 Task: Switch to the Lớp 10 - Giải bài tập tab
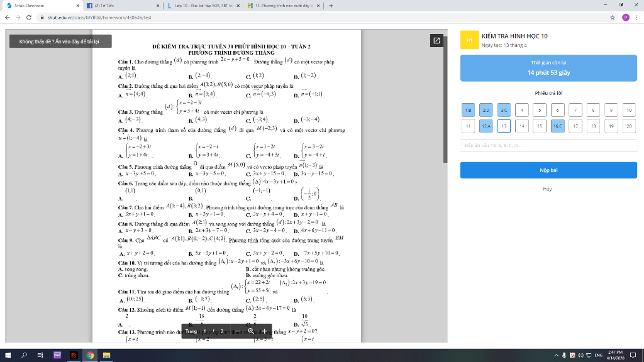(x=203, y=6)
